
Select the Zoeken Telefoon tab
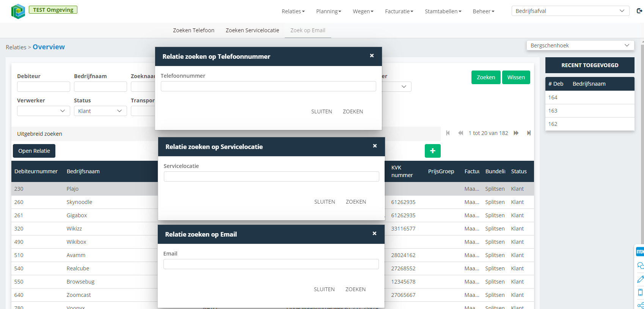pos(193,30)
